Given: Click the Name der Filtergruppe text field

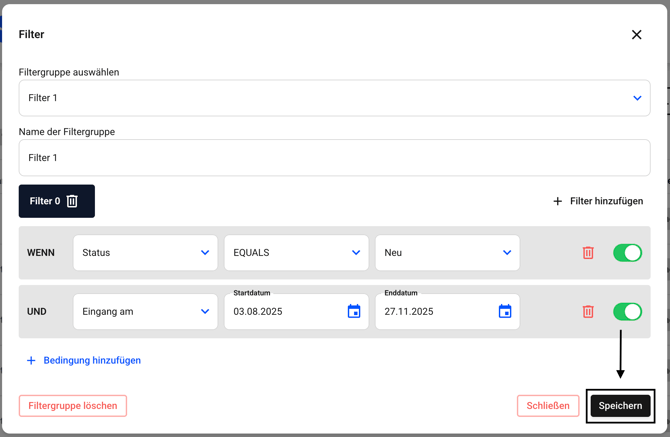Looking at the screenshot, I should coord(334,158).
